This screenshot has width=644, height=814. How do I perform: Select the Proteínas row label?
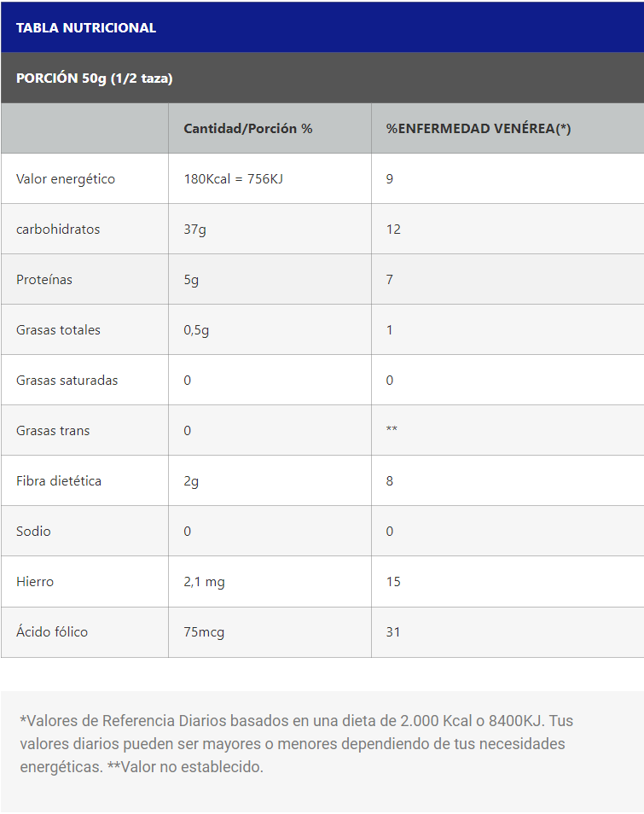44,279
